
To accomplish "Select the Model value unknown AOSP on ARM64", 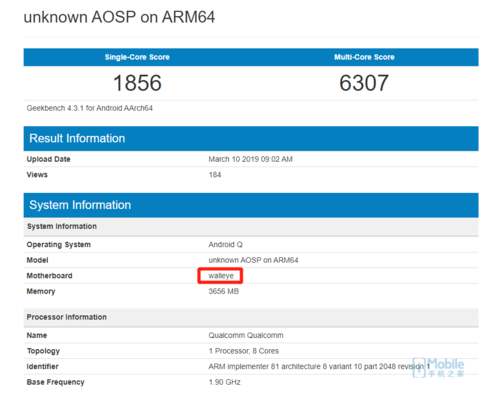I will (x=253, y=260).
